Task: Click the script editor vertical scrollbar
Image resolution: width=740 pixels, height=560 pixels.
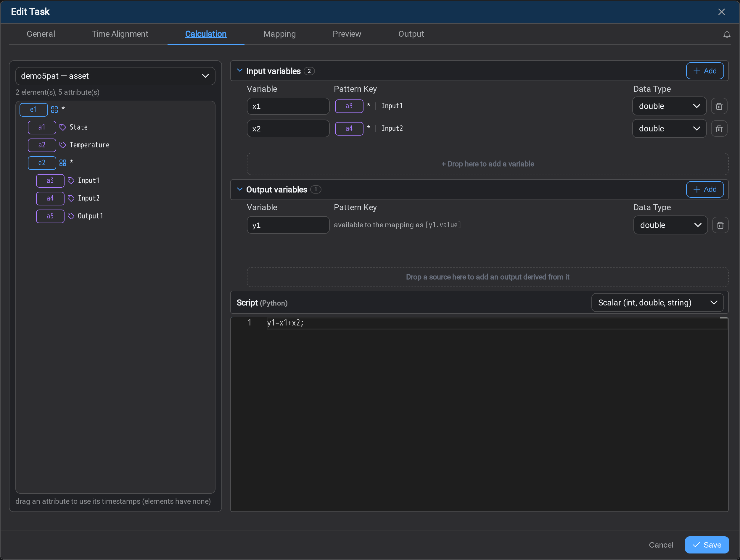Action: click(724, 414)
